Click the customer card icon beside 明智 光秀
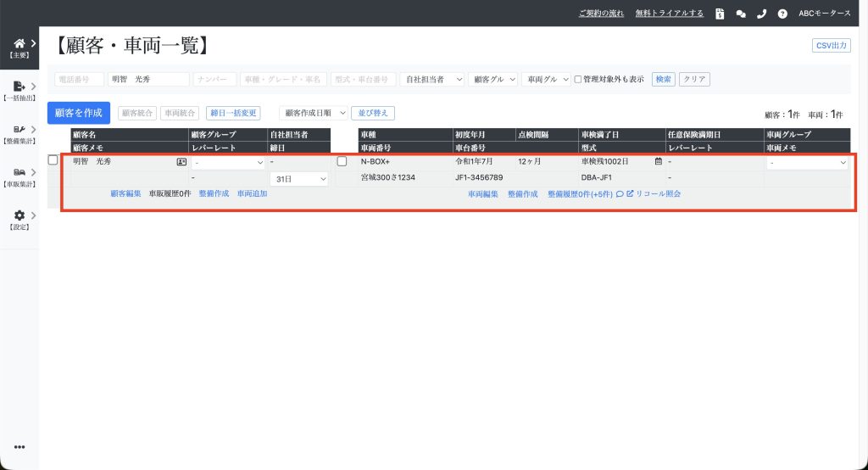The width and height of the screenshot is (868, 470). click(x=181, y=161)
